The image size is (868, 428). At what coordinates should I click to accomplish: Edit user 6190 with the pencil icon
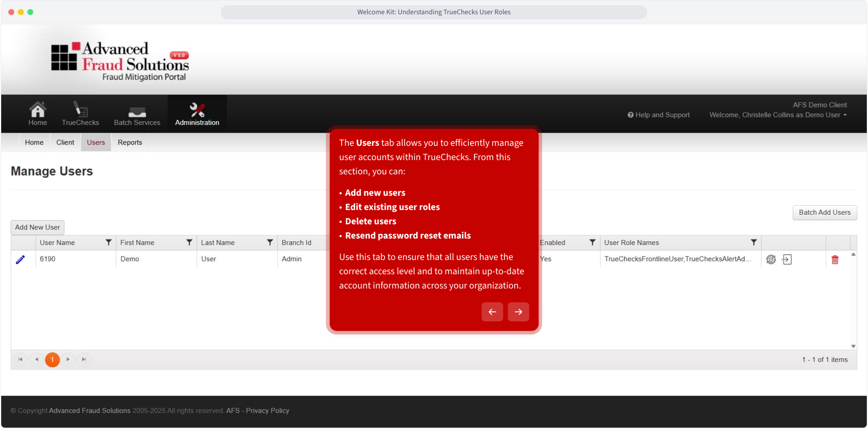20,260
